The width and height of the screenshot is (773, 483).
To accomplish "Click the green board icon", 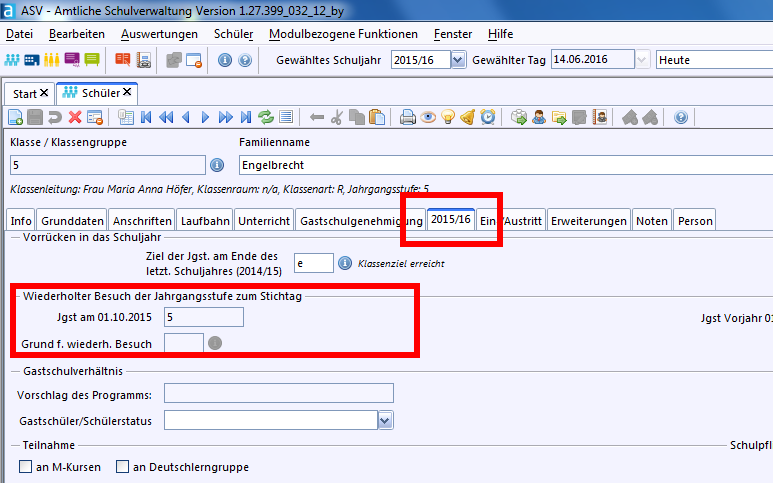I will pos(92,60).
